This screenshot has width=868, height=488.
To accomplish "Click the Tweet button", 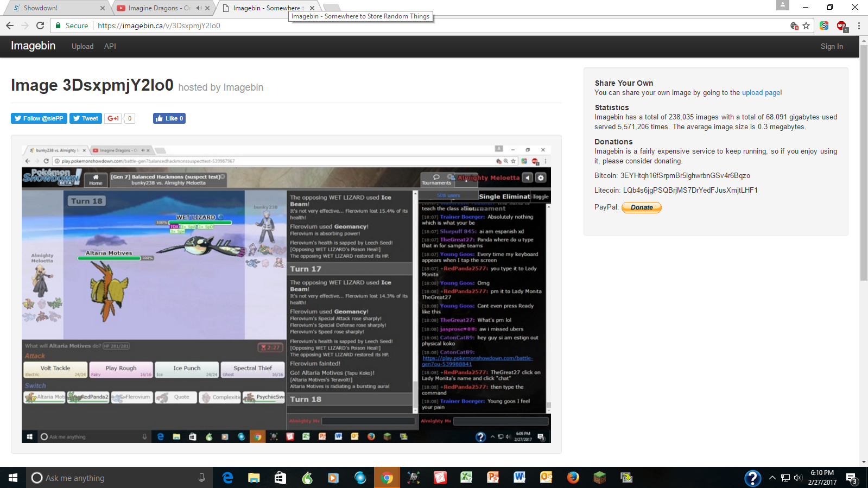I will 86,118.
